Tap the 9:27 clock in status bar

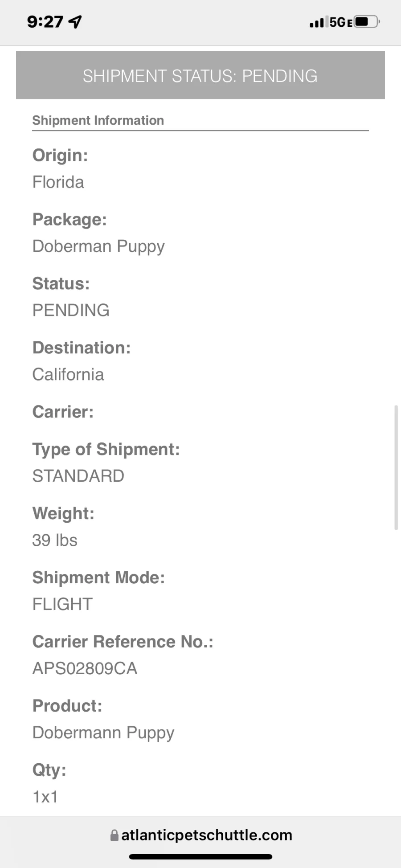(45, 21)
